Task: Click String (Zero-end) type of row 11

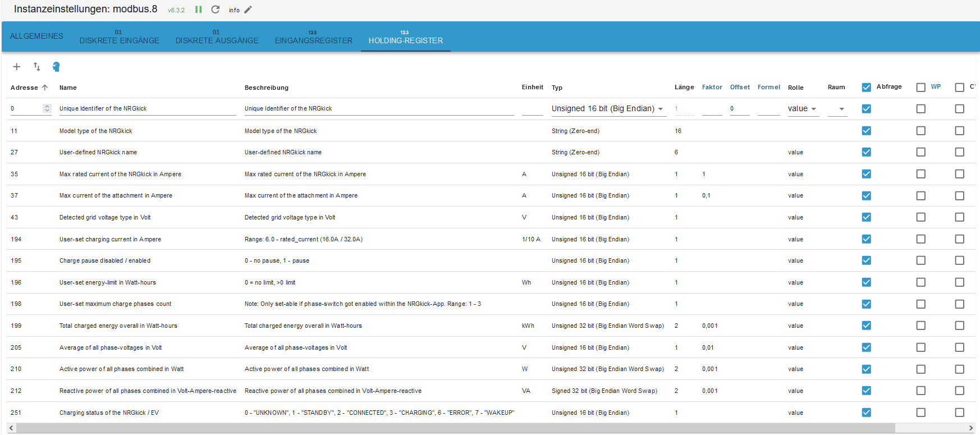Action: pyautogui.click(x=575, y=131)
